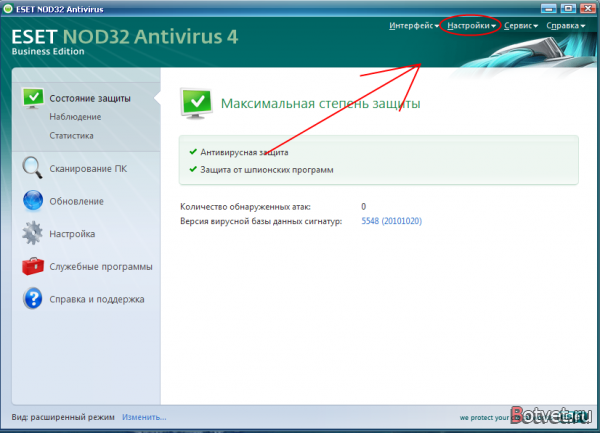Open the Интерфейс dropdown menu
600x433 pixels.
pos(414,26)
